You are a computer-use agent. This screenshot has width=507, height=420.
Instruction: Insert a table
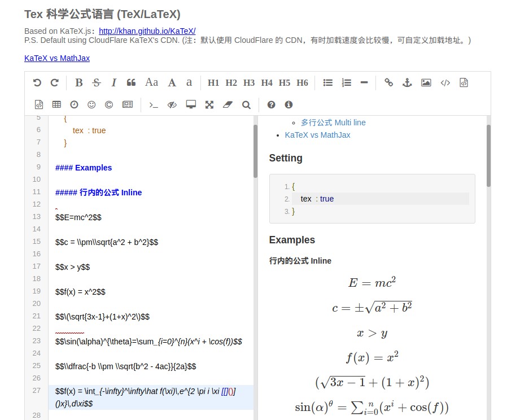click(56, 104)
